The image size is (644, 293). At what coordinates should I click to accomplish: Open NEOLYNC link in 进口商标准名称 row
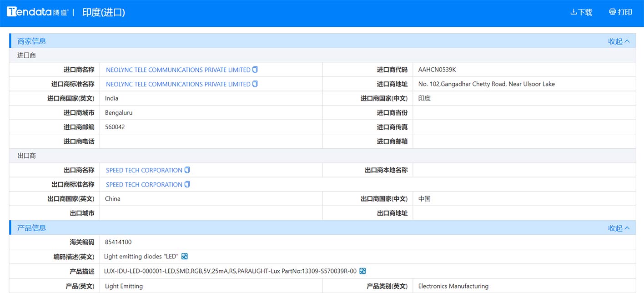[178, 84]
